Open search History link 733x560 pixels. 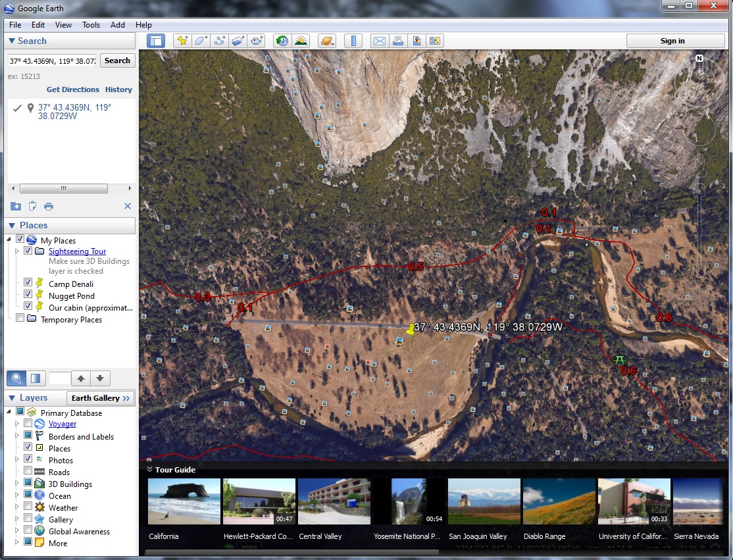coord(118,89)
